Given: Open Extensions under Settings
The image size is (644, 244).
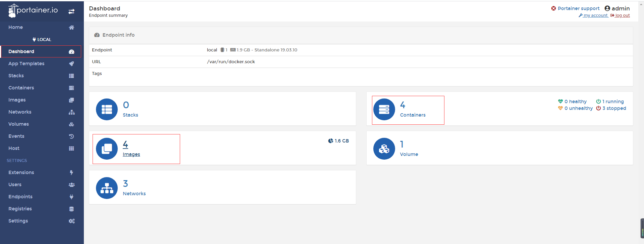Looking at the screenshot, I should point(21,172).
